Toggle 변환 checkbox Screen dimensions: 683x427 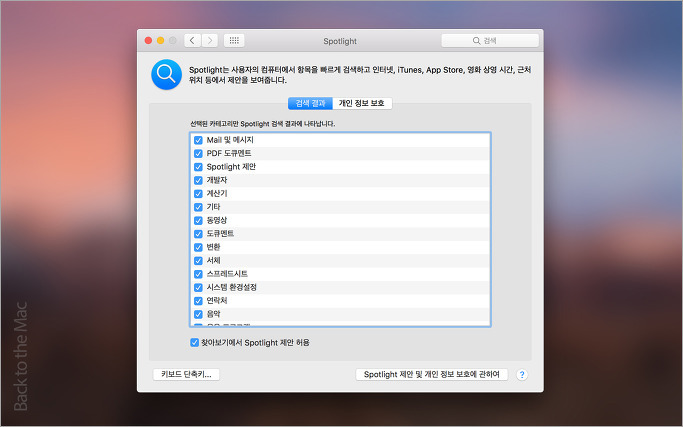tap(198, 247)
